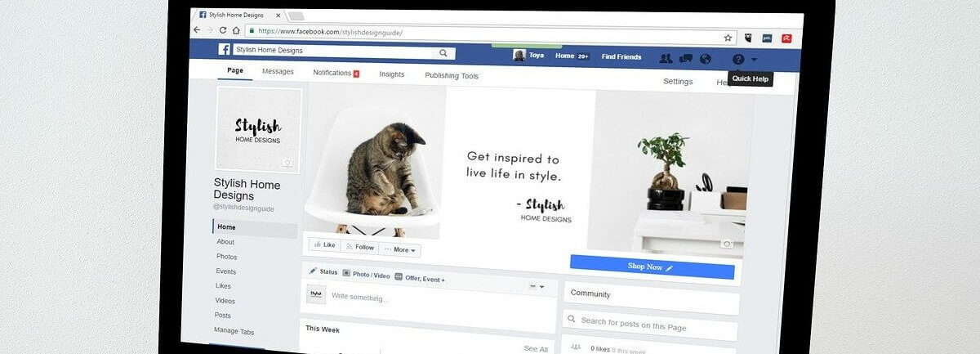Click Manage Tabs in the sidebar
This screenshot has width=980, height=354.
234,331
